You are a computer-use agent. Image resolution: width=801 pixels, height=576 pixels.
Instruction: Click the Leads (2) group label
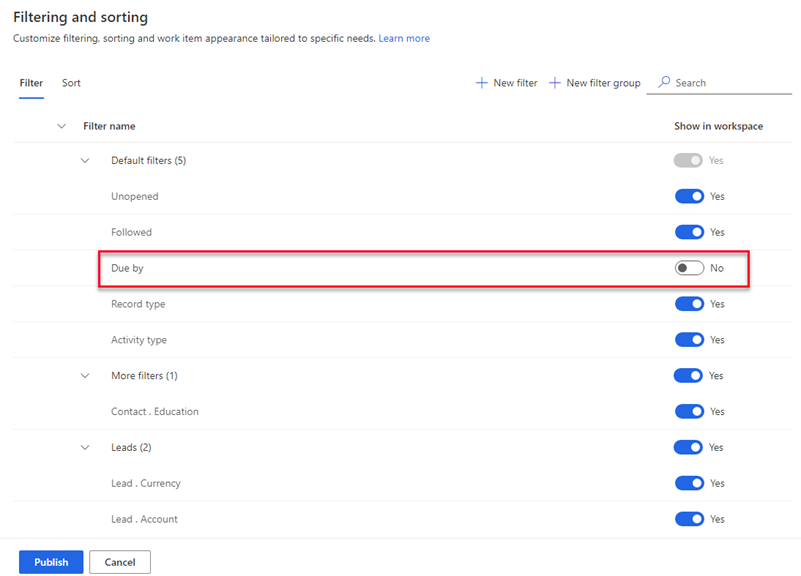tap(131, 447)
